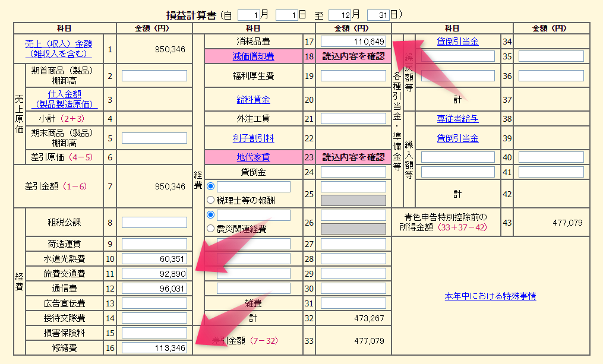The image size is (603, 364).
Task: Click the 損害保険料 amount field
Action: tap(154, 333)
